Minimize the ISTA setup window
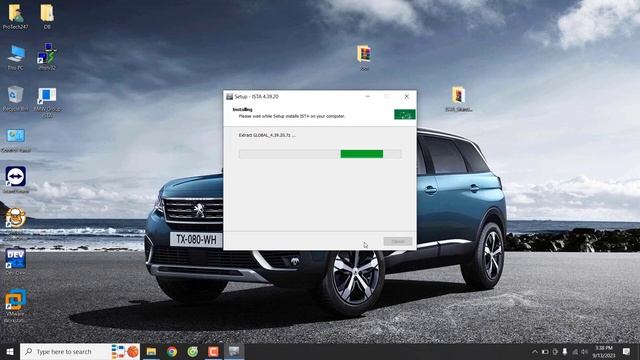Image resolution: width=640 pixels, height=360 pixels. click(368, 97)
